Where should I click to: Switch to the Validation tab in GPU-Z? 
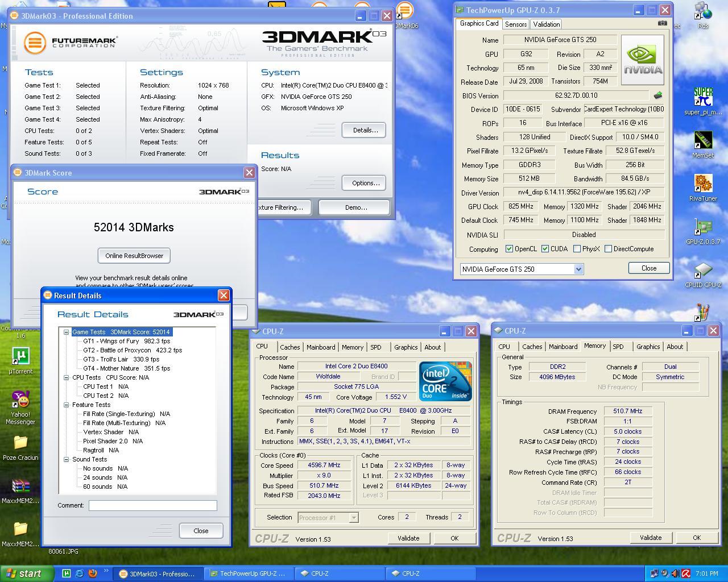547,24
